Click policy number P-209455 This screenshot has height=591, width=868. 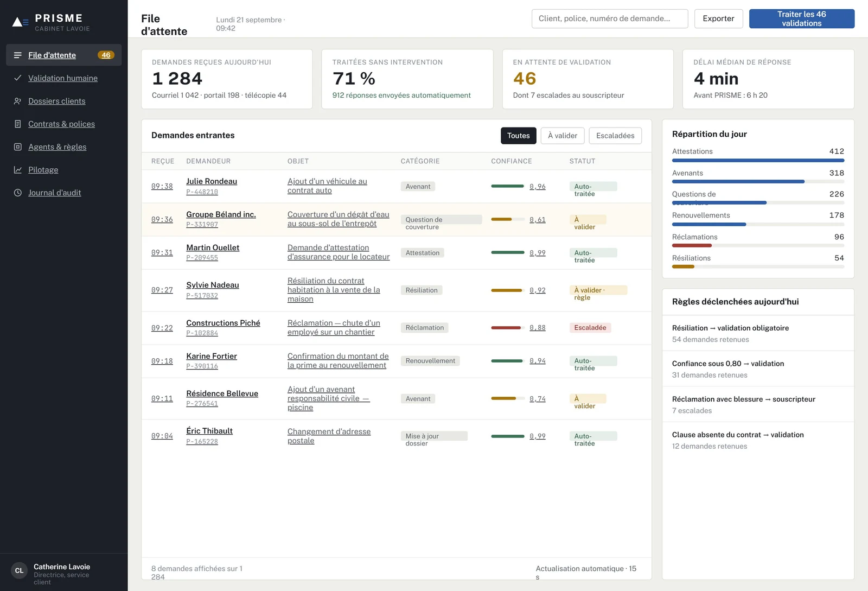[202, 258]
